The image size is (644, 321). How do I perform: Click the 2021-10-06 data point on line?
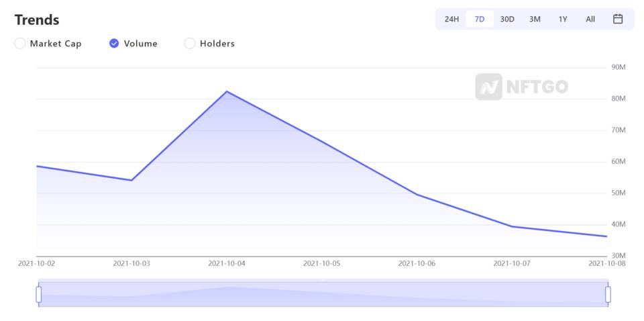[x=417, y=194]
